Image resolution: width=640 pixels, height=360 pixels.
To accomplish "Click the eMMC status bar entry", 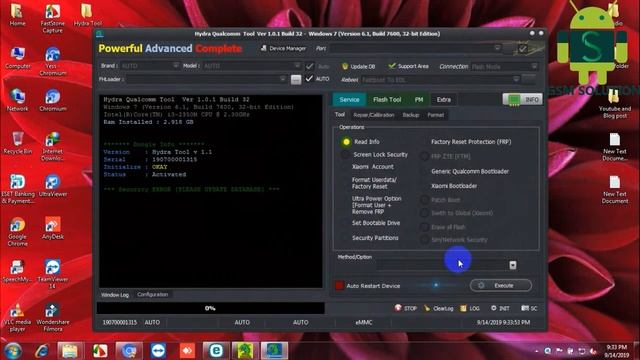I will pos(363,322).
